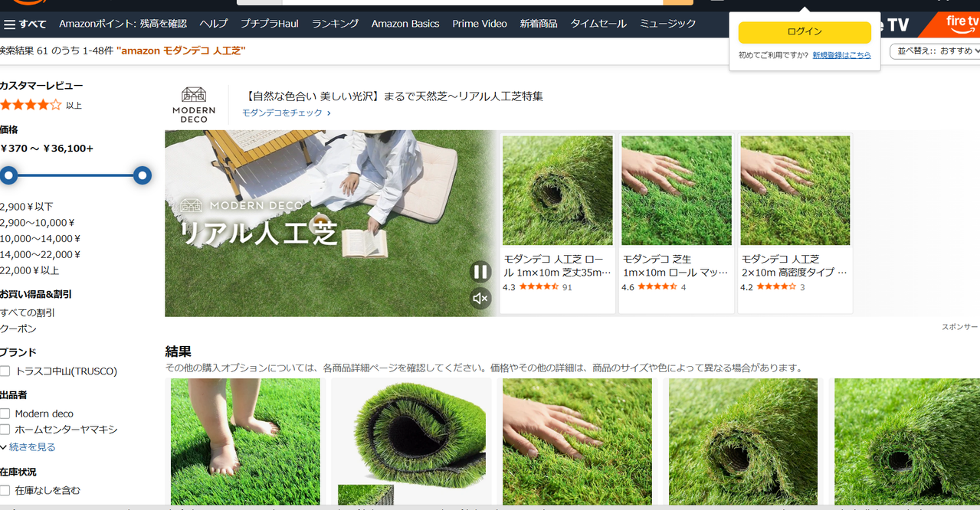Click the yellow ログイン button
980x510 pixels.
(x=805, y=32)
